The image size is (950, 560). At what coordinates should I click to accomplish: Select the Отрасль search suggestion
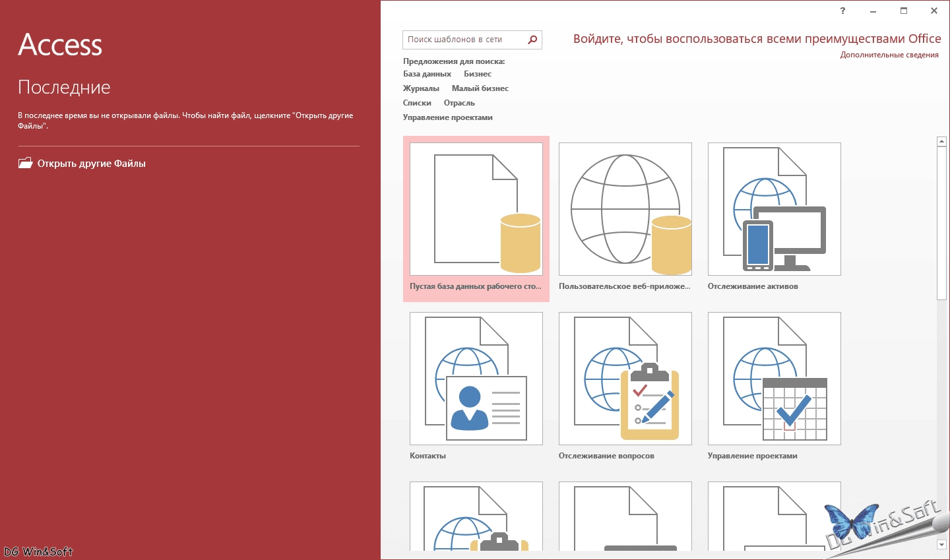coord(459,103)
